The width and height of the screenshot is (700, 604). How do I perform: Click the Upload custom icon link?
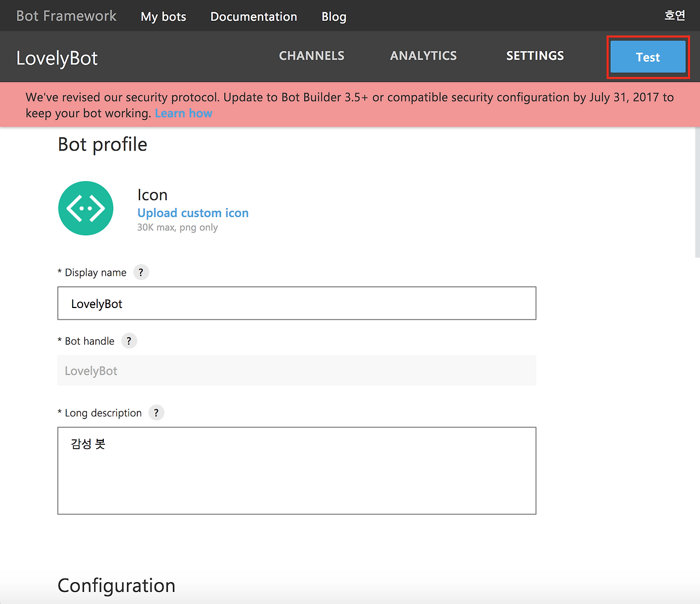(193, 213)
